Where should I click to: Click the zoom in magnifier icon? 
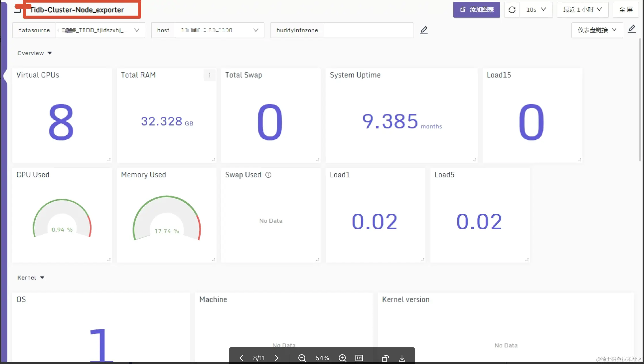[342, 358]
